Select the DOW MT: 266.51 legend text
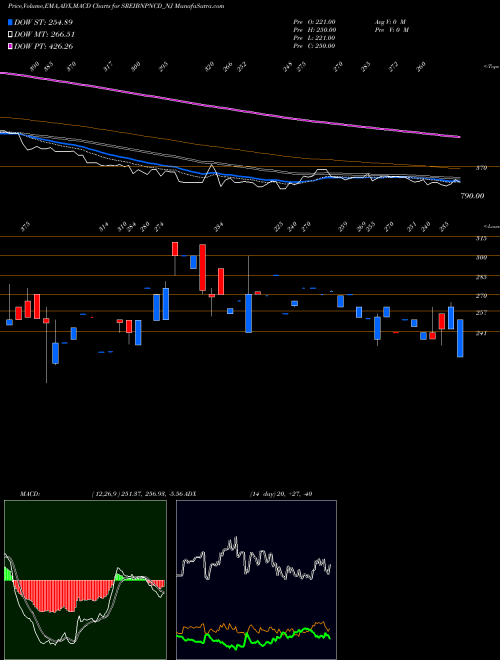The image size is (500, 660). [45, 35]
